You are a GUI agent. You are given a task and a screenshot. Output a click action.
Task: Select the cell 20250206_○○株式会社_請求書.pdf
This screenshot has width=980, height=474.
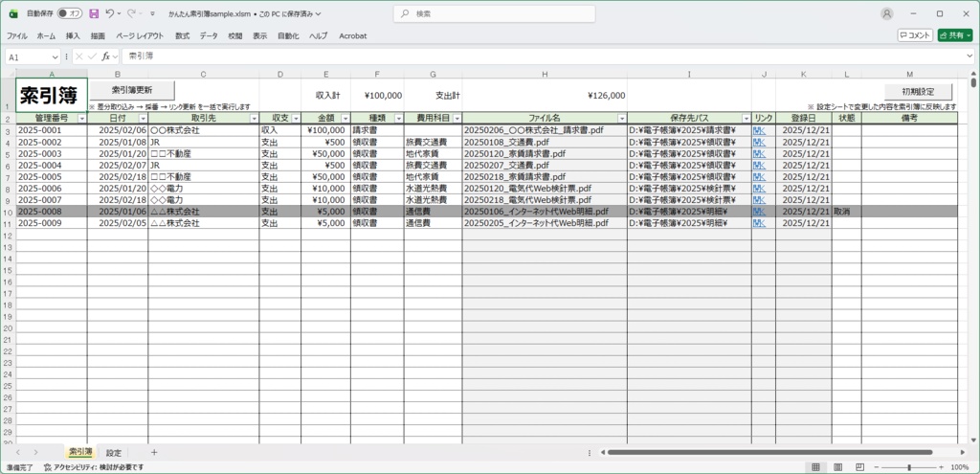point(545,130)
